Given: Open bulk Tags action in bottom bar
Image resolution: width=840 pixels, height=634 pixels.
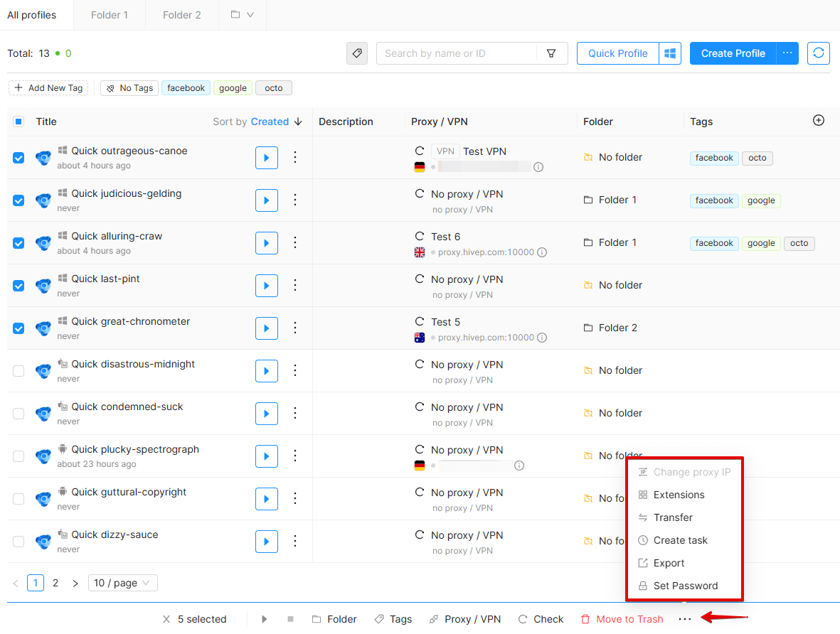Looking at the screenshot, I should click(393, 619).
